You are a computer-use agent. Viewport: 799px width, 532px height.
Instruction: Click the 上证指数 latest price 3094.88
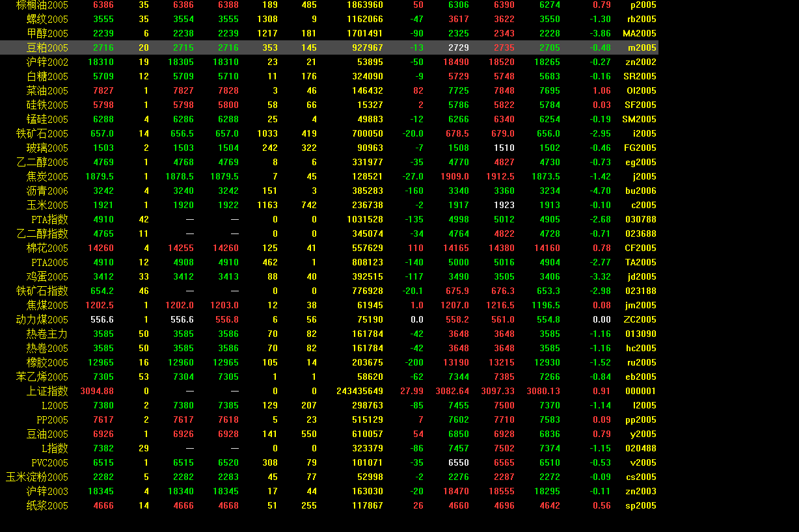click(97, 391)
